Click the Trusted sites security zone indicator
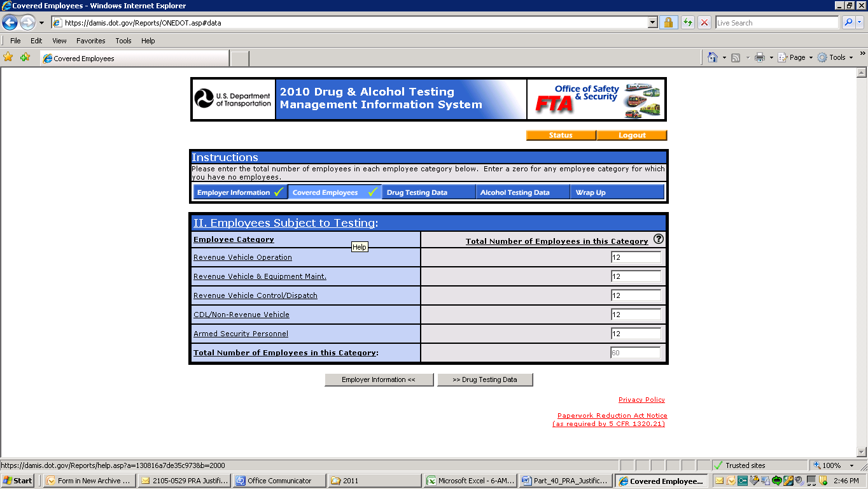The height and width of the screenshot is (489, 868). pyautogui.click(x=759, y=465)
